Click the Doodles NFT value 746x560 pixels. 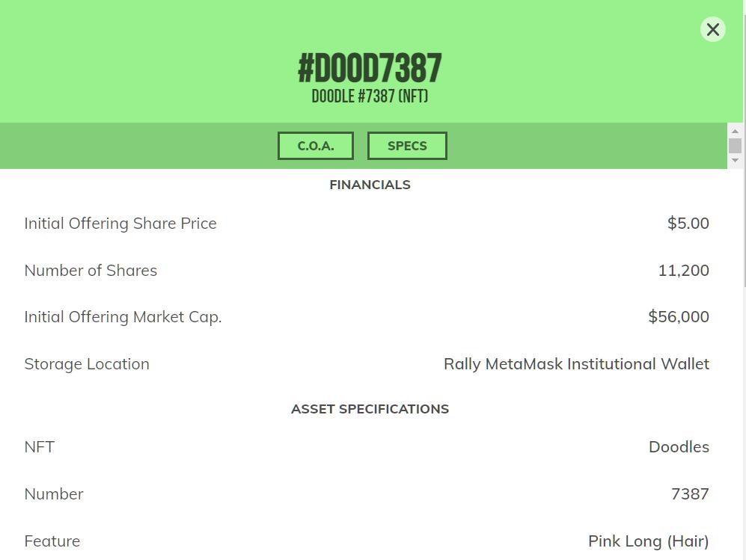click(x=679, y=447)
